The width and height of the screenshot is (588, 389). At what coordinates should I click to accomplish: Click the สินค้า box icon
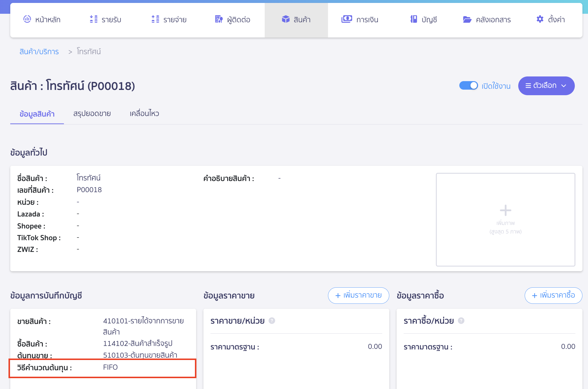pos(285,19)
